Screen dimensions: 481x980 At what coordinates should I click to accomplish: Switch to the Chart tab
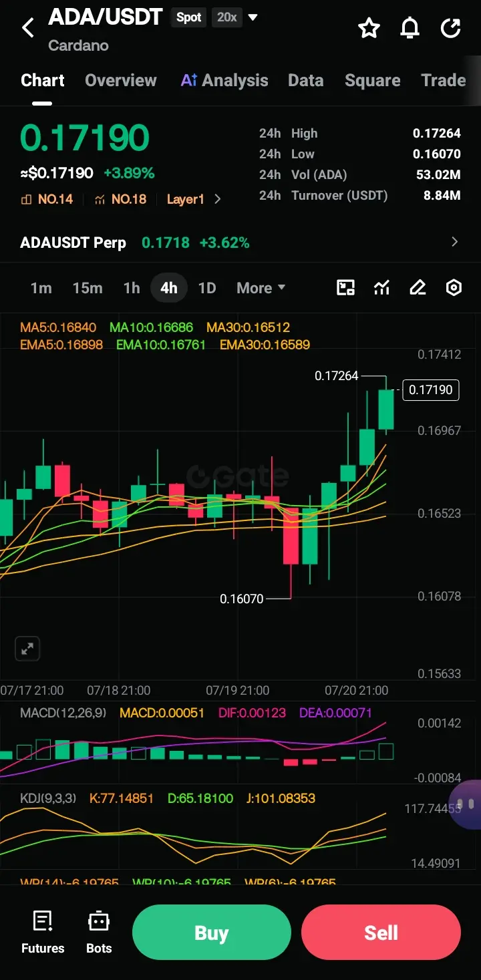pyautogui.click(x=43, y=81)
